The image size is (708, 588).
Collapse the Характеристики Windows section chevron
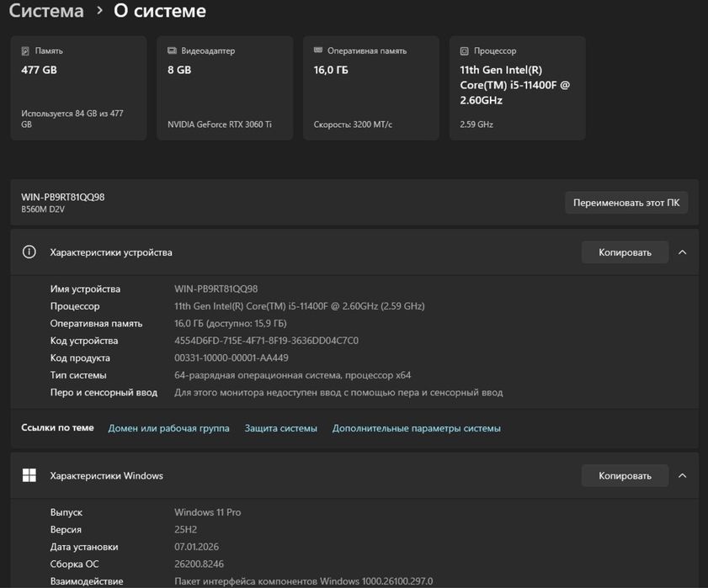[x=683, y=476]
